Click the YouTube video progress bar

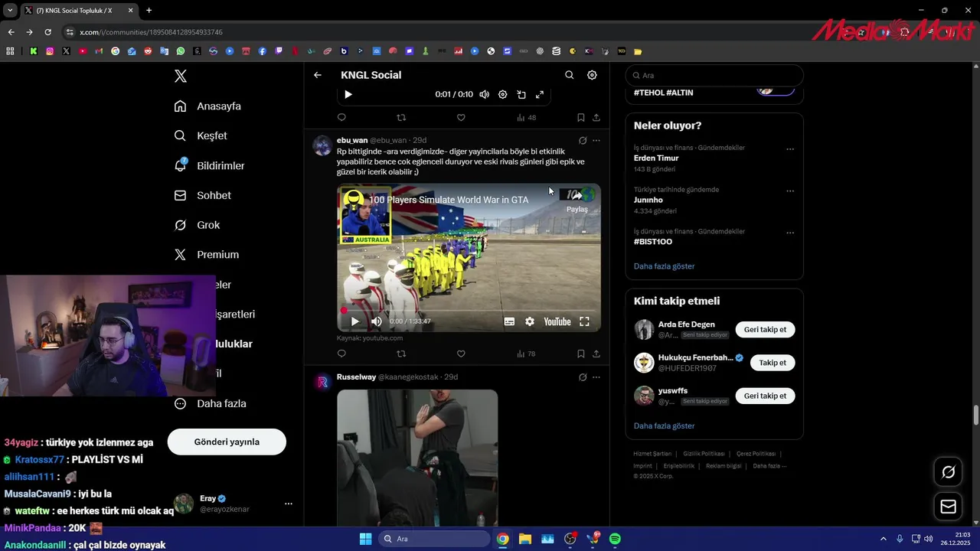[x=469, y=311]
